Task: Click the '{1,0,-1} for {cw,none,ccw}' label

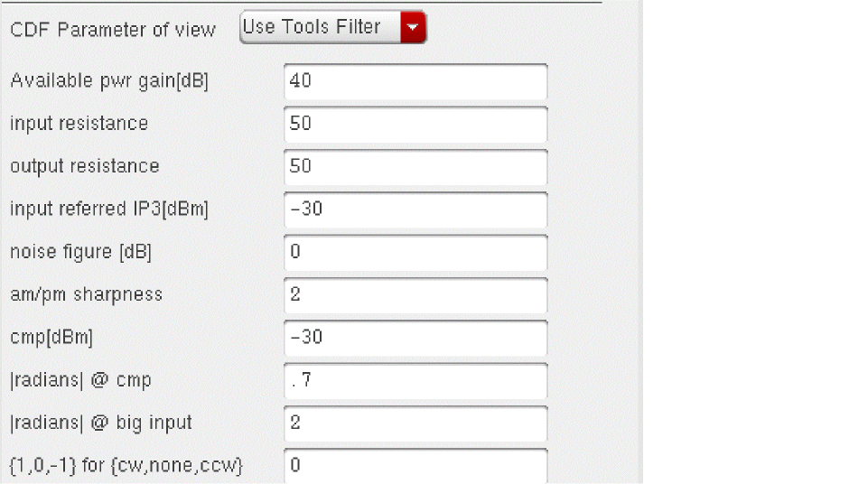Action: pos(126,466)
